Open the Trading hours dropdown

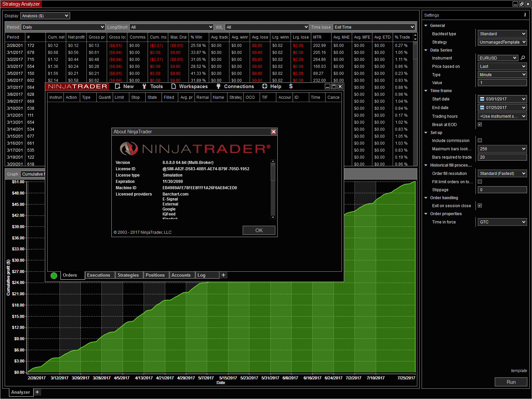pyautogui.click(x=502, y=116)
